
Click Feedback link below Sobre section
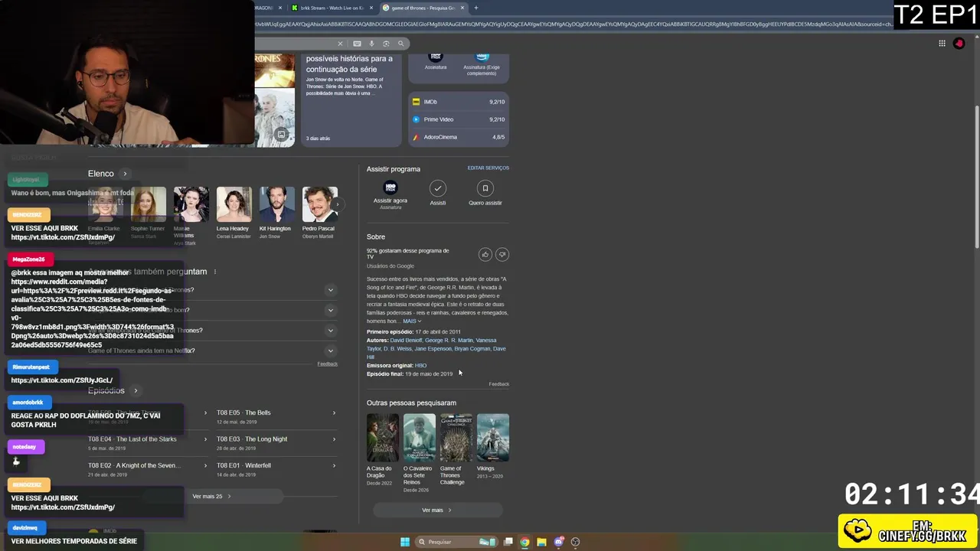499,384
